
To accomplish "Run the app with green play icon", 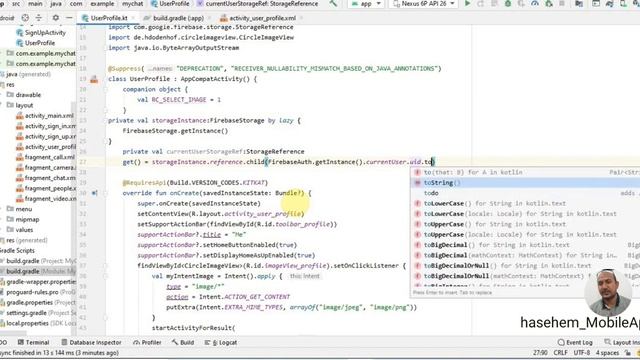I will pos(468,4).
